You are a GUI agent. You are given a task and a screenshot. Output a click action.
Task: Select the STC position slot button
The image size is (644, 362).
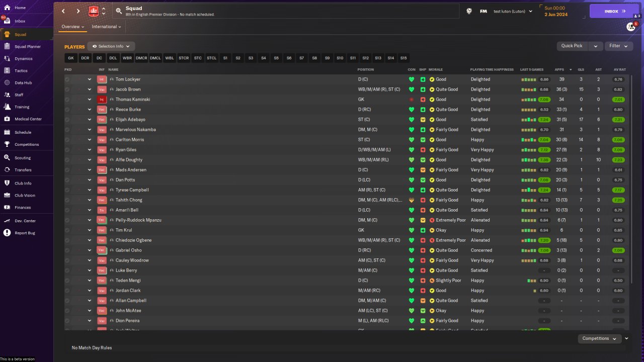click(x=198, y=58)
